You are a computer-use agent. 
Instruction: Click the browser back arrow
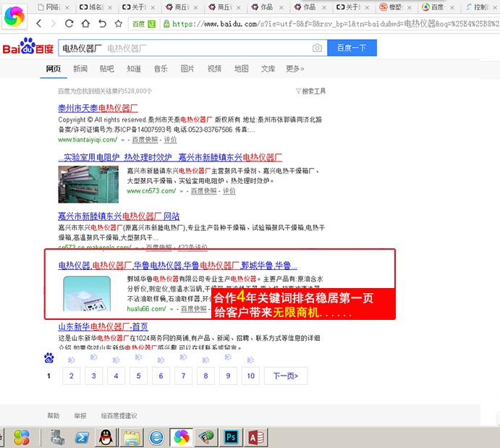(39, 23)
